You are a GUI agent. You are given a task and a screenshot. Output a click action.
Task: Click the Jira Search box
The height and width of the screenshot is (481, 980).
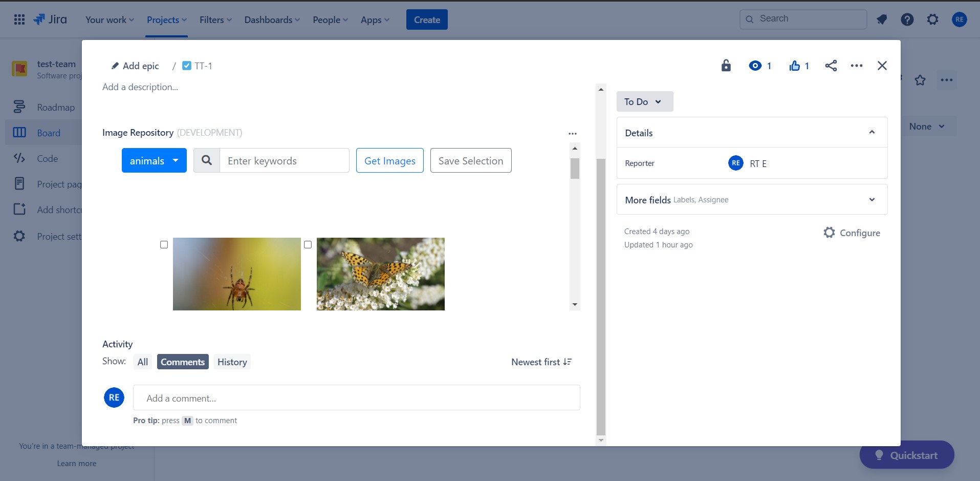(x=803, y=19)
